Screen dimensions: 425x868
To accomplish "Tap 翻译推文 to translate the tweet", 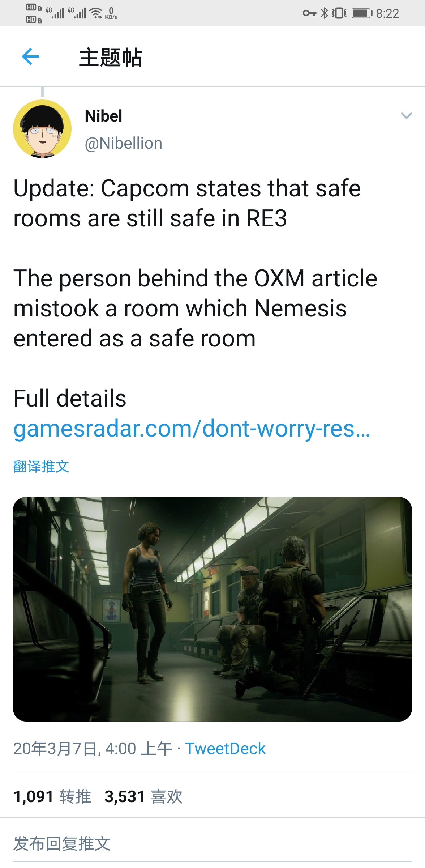I will coord(41,466).
